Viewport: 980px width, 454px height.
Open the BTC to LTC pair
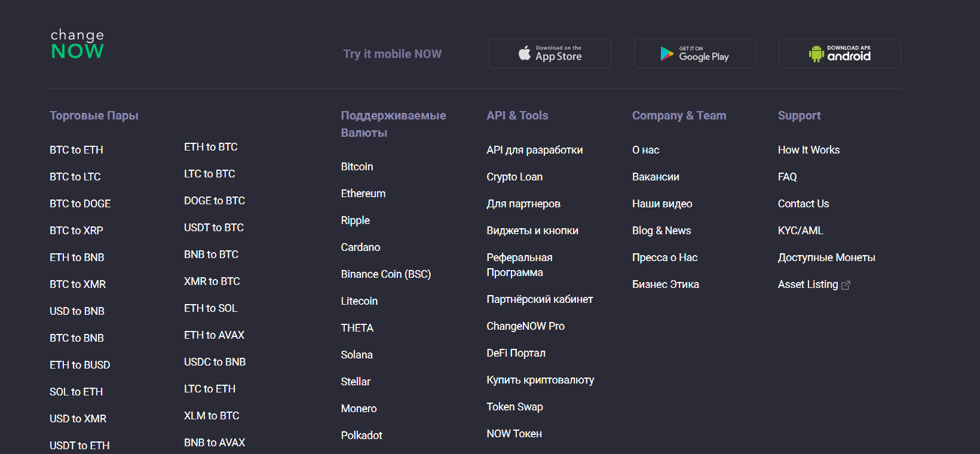(x=75, y=177)
